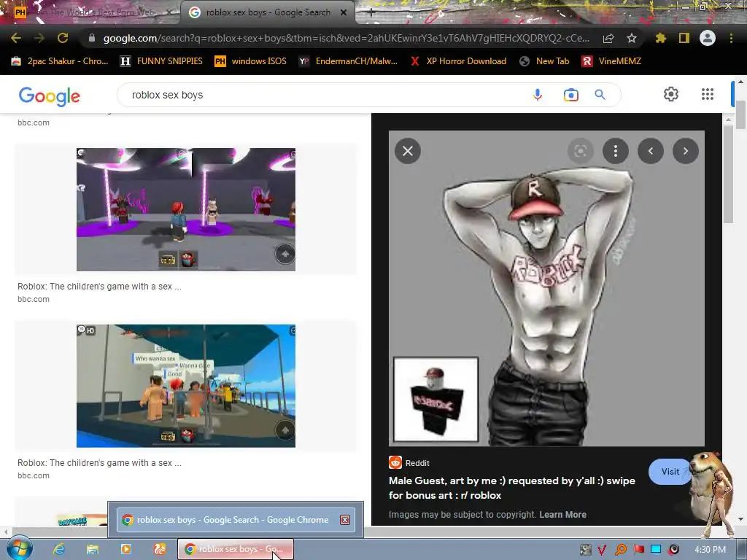Click the blue magnifier search button

click(600, 95)
